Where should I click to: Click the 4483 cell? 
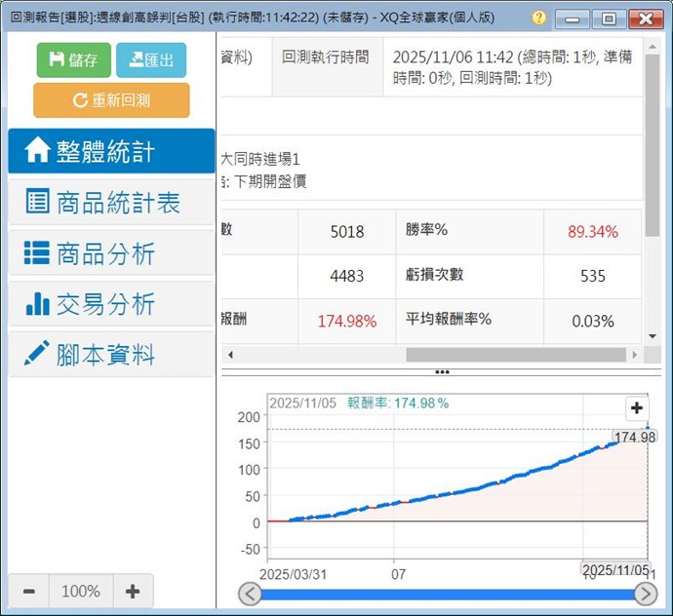tap(347, 276)
